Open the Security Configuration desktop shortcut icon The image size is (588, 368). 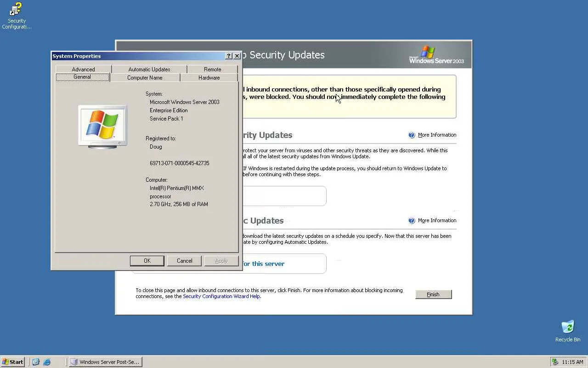[x=17, y=16]
